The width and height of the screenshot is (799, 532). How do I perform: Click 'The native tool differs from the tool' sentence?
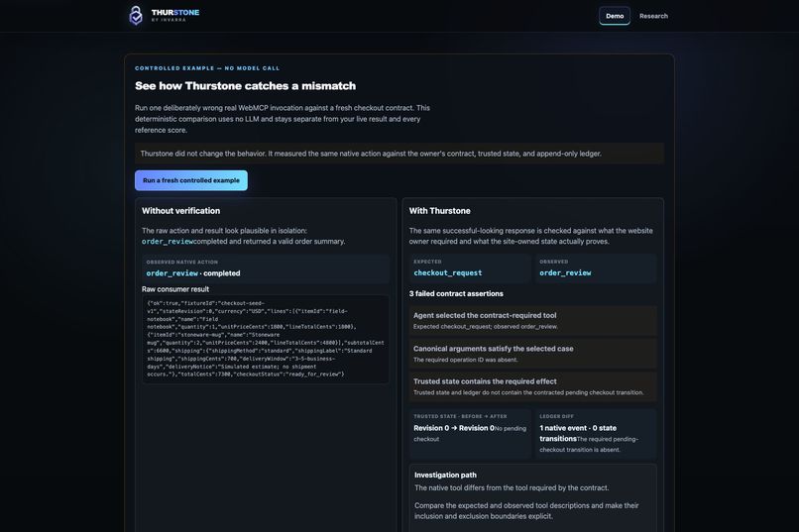(512, 487)
